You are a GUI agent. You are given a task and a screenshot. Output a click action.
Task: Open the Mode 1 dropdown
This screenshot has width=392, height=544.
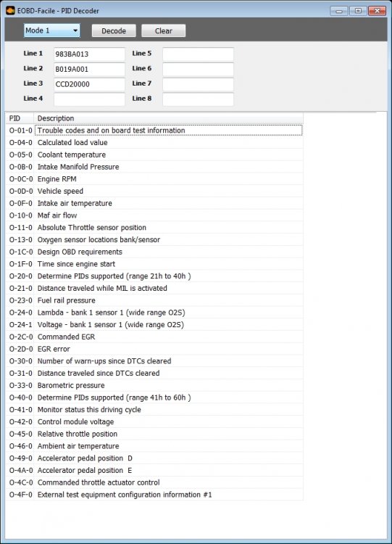[51, 30]
